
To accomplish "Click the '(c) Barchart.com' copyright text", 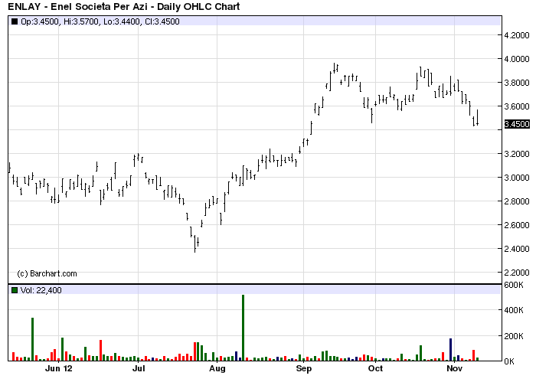I will [x=47, y=273].
